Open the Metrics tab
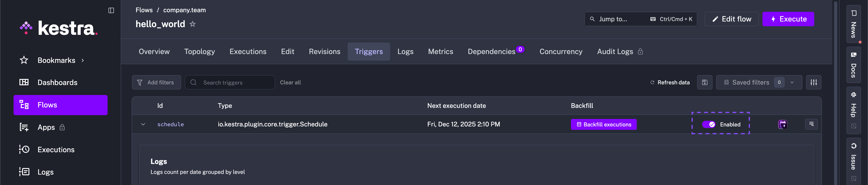Viewport: 868px width, 185px height. [440, 51]
